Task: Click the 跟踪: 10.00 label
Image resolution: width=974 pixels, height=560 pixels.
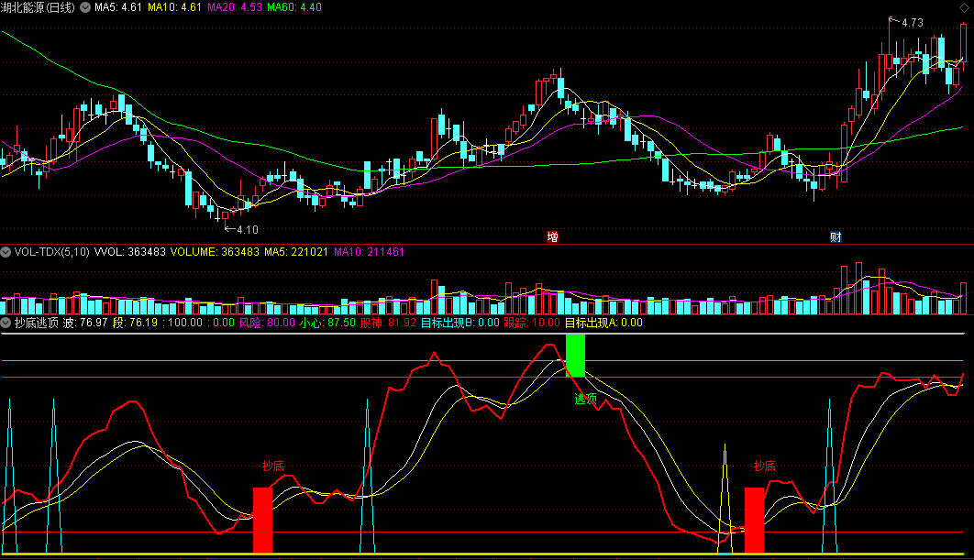Action: [532, 323]
